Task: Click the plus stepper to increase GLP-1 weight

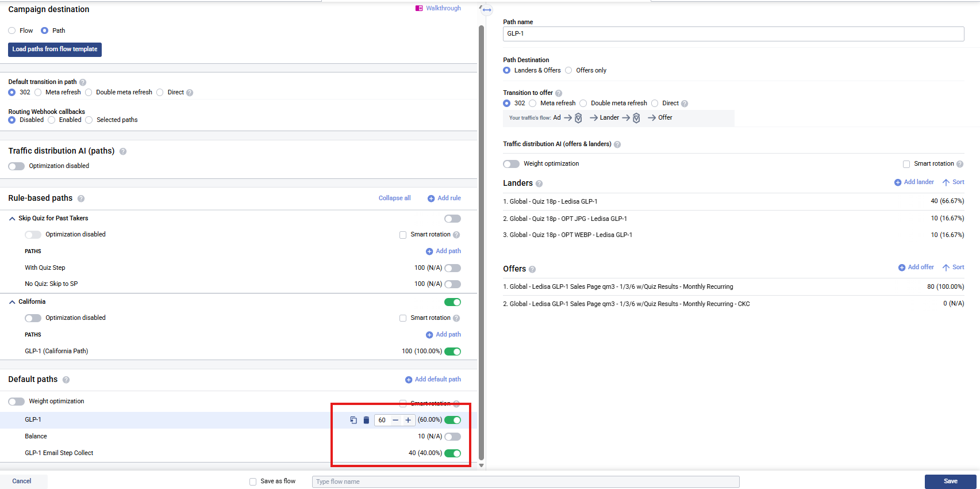Action: click(408, 420)
